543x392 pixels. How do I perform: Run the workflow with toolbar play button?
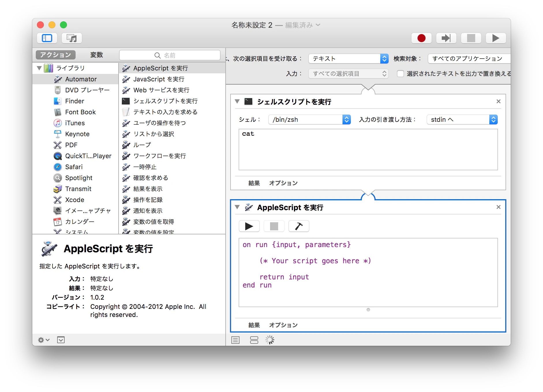[496, 38]
